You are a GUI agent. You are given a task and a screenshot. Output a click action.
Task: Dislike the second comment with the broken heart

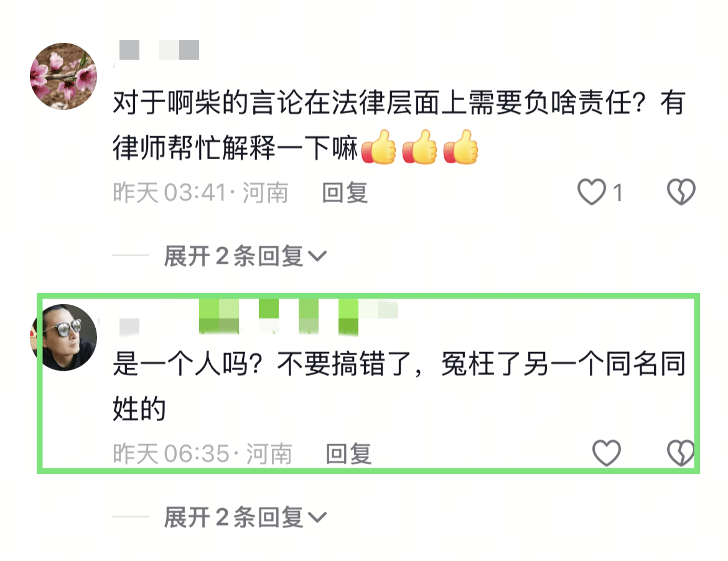pyautogui.click(x=681, y=453)
